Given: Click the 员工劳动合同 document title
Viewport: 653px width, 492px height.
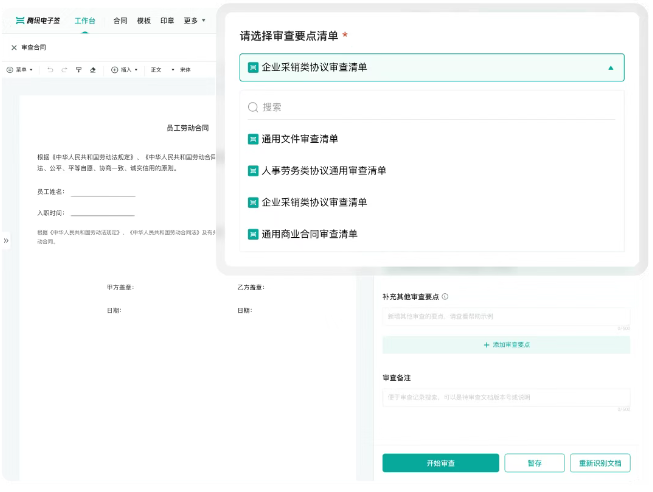Looking at the screenshot, I should (x=187, y=128).
